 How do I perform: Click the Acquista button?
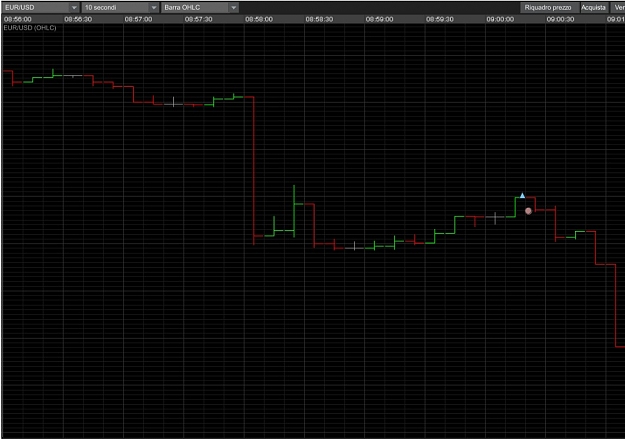[593, 8]
